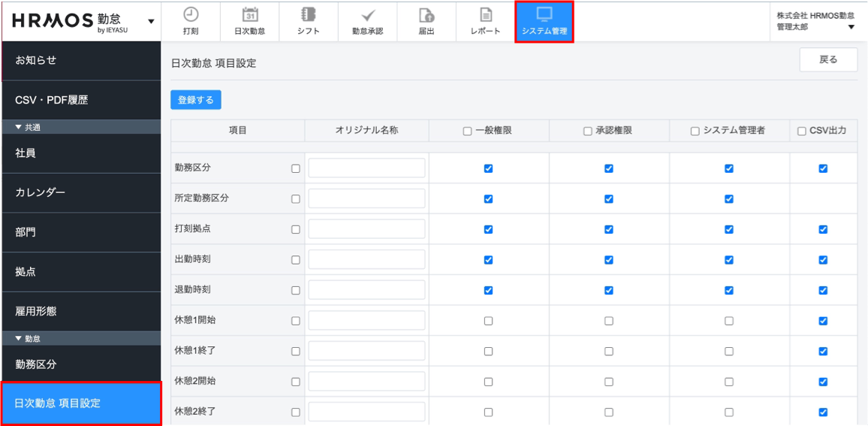Click the 登録する button
This screenshot has width=868, height=426.
click(x=196, y=100)
